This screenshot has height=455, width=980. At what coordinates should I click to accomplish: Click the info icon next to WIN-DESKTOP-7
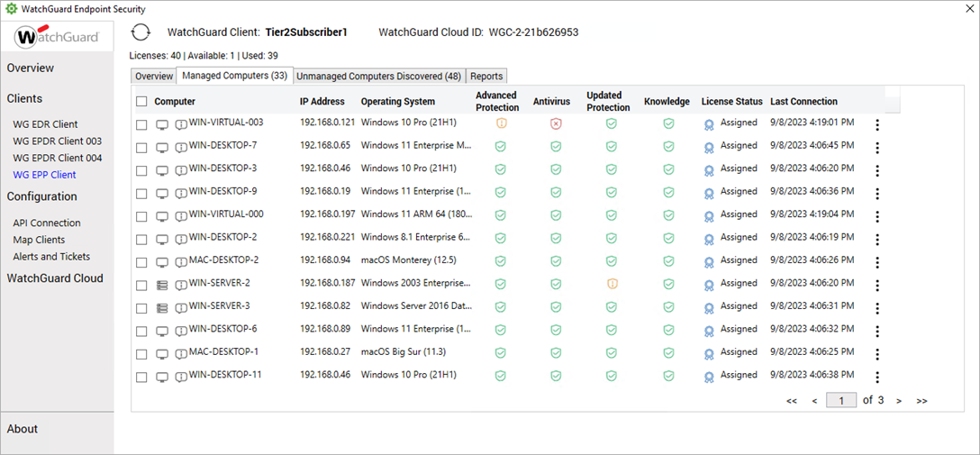(181, 147)
